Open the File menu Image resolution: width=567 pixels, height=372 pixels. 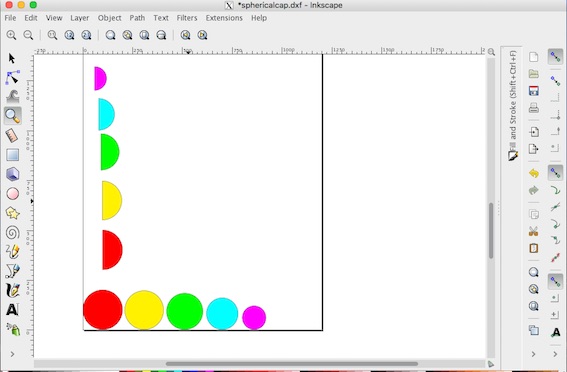pos(10,18)
